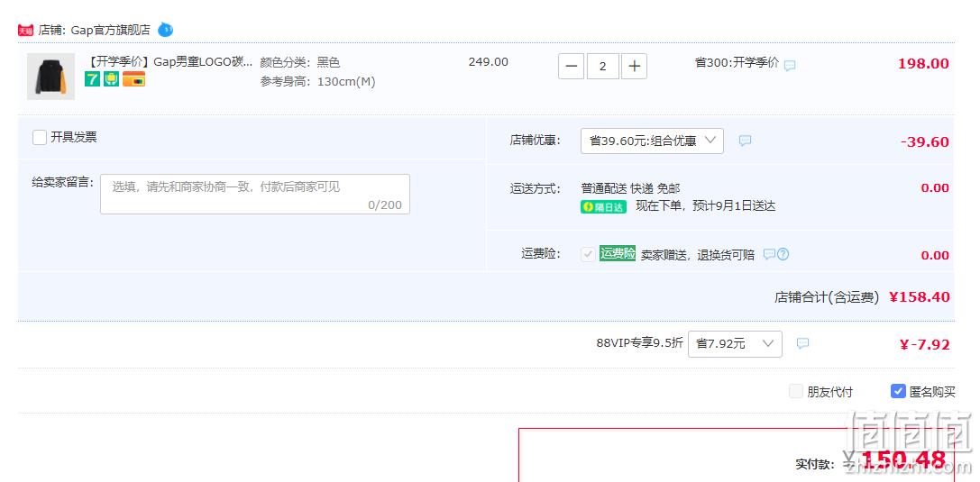Open the Gap boys hoodie product thumbnail
The width and height of the screenshot is (980, 482).
click(50, 77)
